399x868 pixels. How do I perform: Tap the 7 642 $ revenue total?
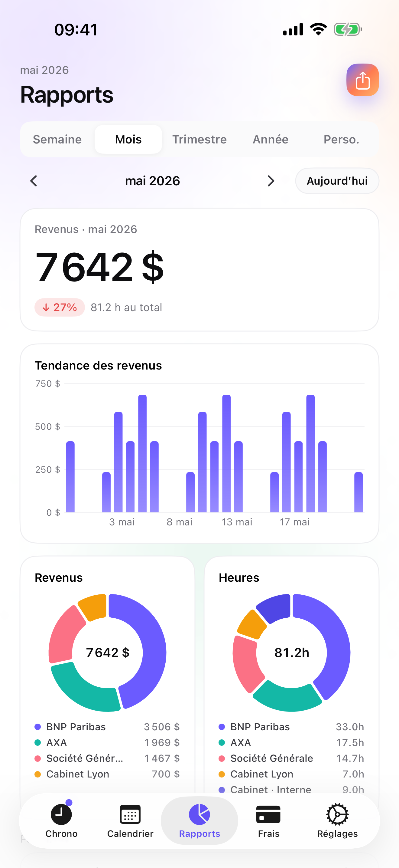(99, 267)
